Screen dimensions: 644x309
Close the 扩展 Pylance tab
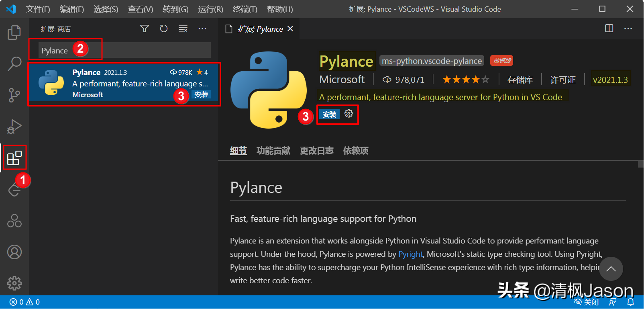tap(290, 29)
